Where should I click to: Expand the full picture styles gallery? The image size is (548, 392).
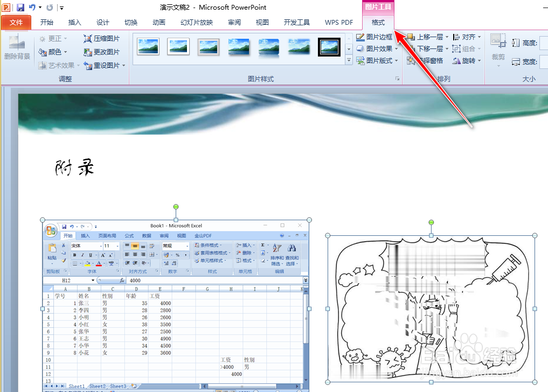[x=349, y=60]
